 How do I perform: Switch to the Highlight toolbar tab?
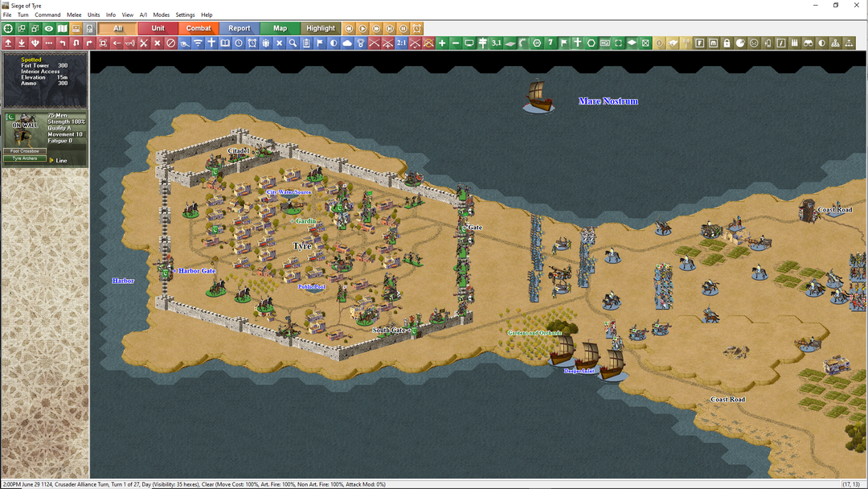coord(321,28)
